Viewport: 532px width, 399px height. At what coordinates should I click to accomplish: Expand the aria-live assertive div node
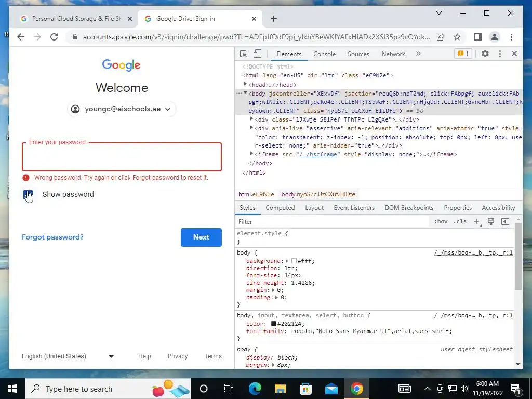[252, 128]
